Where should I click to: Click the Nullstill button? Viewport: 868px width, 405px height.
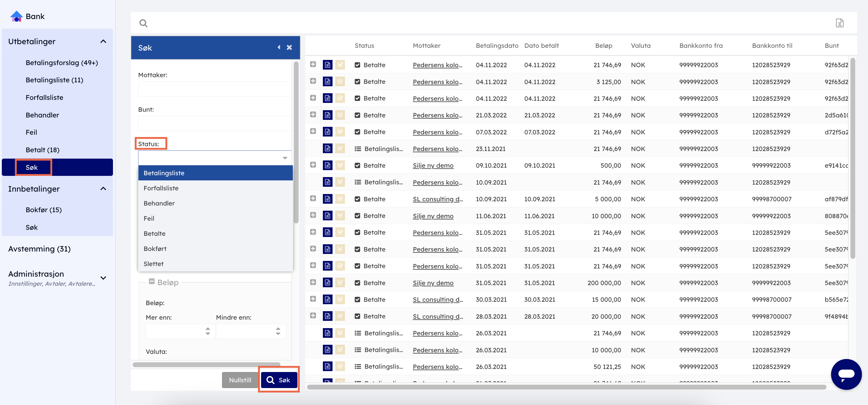click(240, 380)
